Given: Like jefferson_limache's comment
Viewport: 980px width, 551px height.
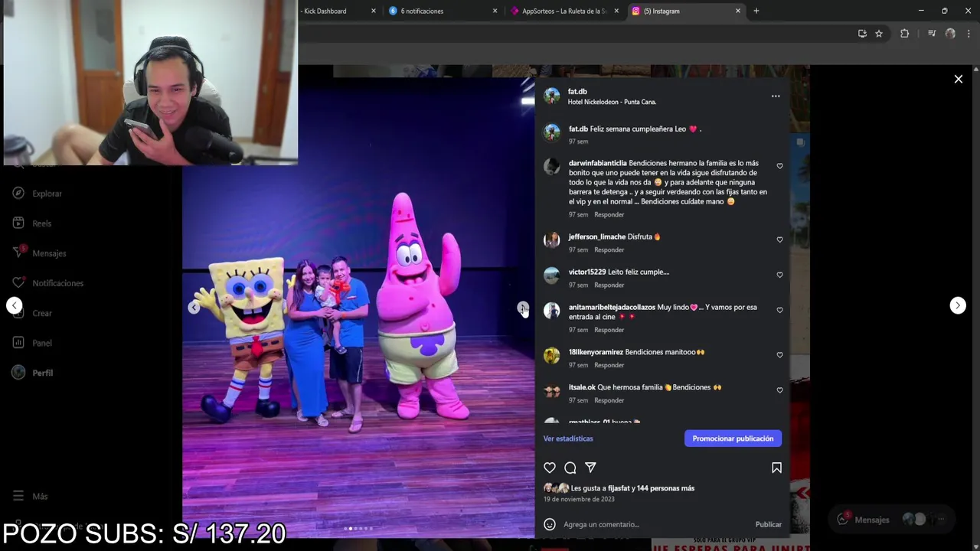Looking at the screenshot, I should (x=779, y=240).
